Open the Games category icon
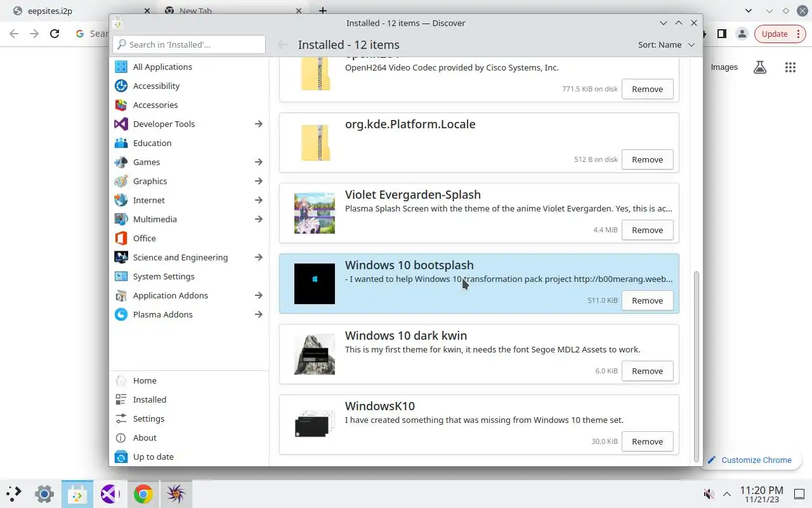Viewport: 812px width, 508px height. pyautogui.click(x=121, y=162)
